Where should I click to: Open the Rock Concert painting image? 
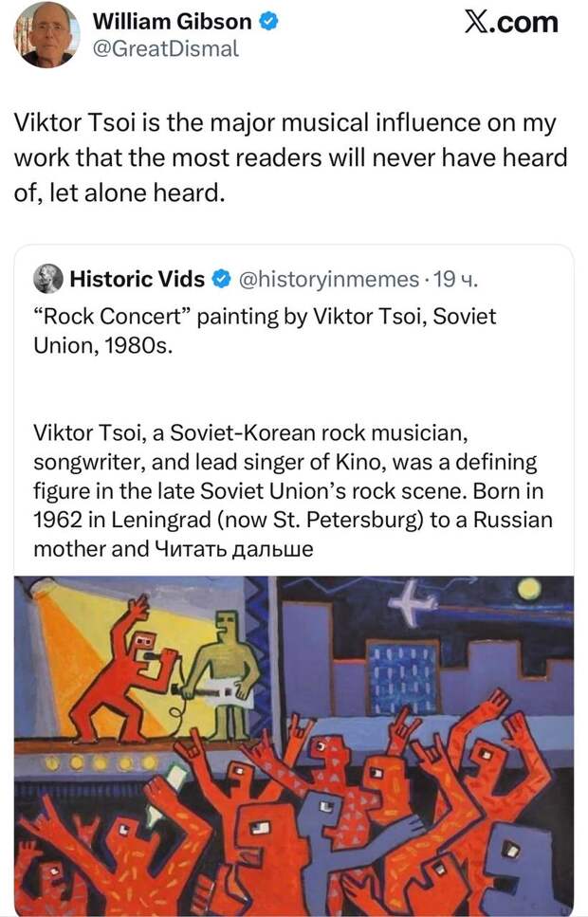click(294, 745)
